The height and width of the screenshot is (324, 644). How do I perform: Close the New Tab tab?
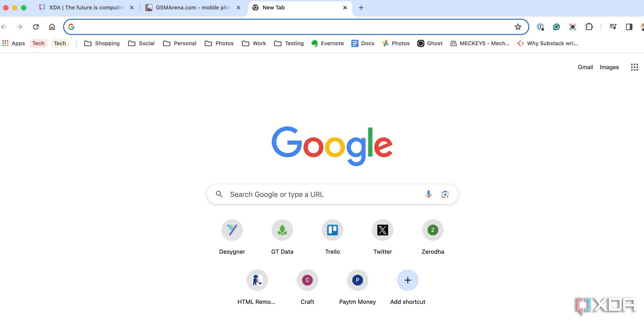(x=345, y=8)
